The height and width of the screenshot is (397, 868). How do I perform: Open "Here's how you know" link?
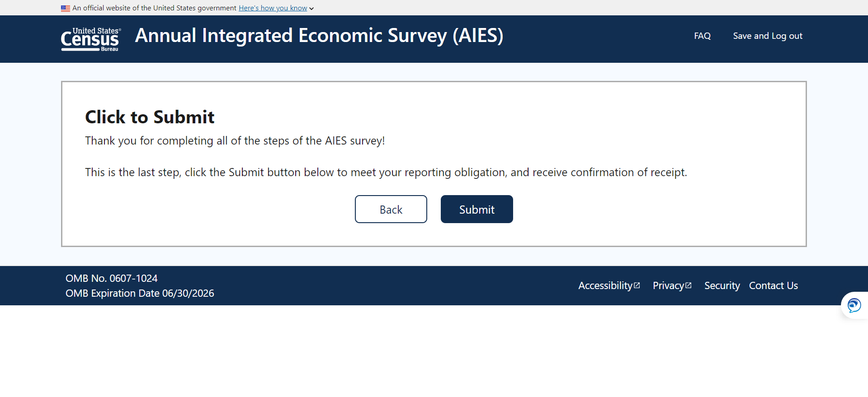(273, 8)
